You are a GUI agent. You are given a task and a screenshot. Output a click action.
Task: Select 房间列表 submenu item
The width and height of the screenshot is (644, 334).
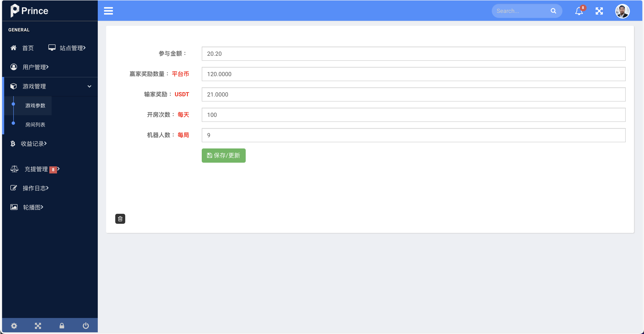(x=35, y=125)
